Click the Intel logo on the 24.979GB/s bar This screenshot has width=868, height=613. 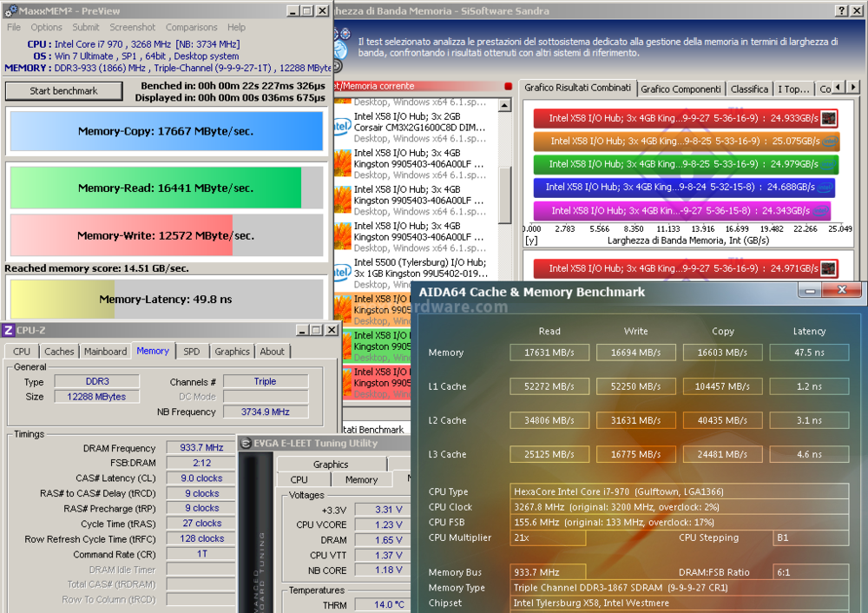[x=829, y=164]
